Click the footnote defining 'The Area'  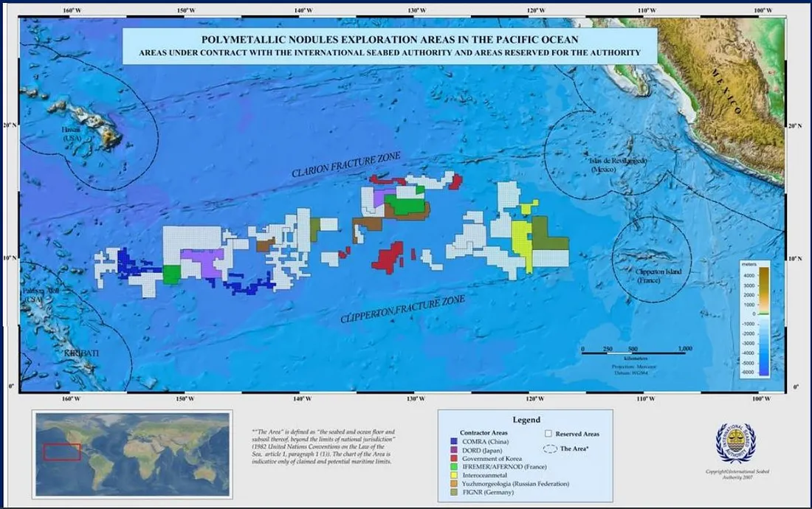[323, 446]
